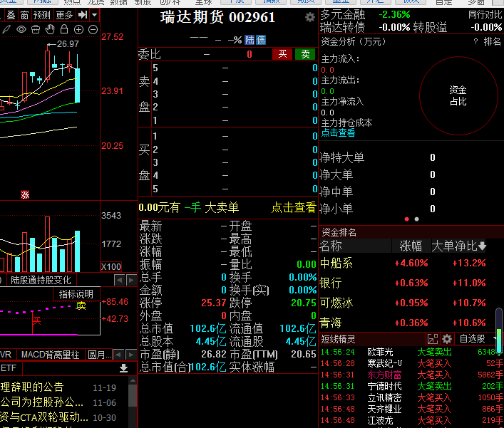Select the pen drawing tool icon
Screen dimensions: 504x428
click(x=6, y=29)
